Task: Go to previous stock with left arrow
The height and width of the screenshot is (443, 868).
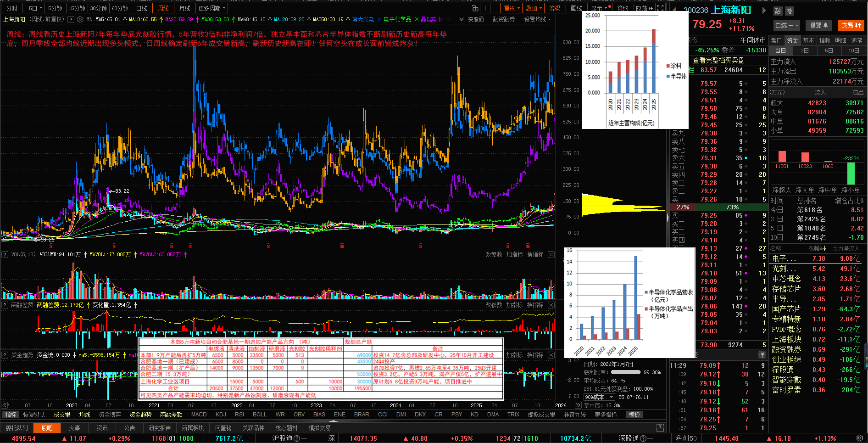Action: (674, 10)
